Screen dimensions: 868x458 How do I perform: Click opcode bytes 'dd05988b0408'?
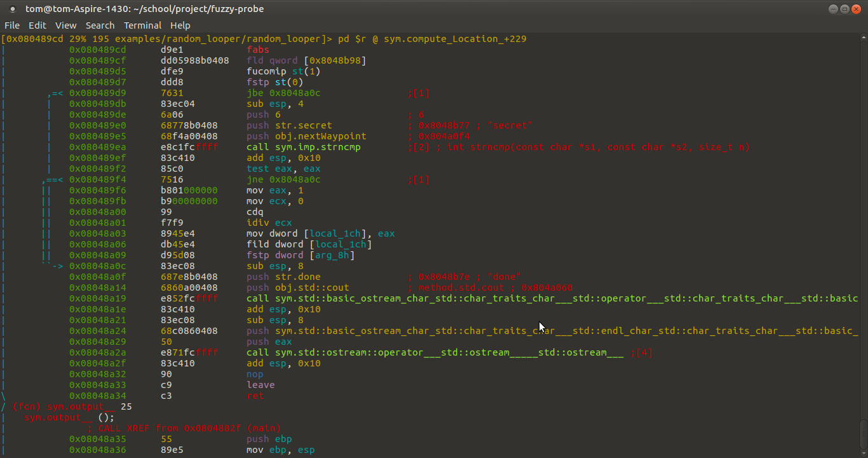point(195,60)
